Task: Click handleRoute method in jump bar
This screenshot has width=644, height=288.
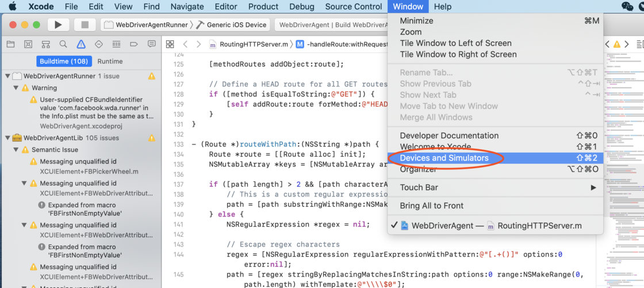Action: pyautogui.click(x=342, y=44)
